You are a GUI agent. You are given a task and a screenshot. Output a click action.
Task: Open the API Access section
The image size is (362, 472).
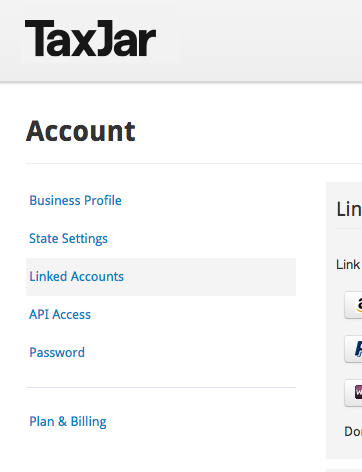[60, 314]
